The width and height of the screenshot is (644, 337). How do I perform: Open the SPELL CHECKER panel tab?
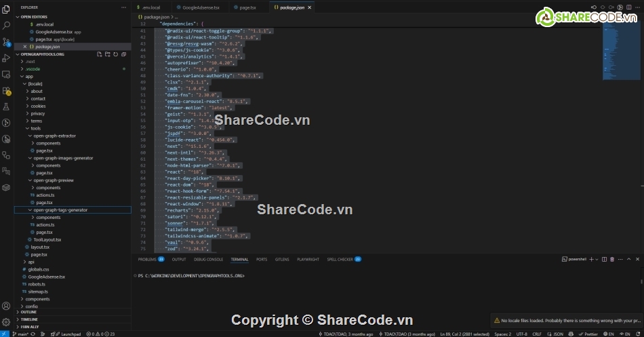coord(344,259)
